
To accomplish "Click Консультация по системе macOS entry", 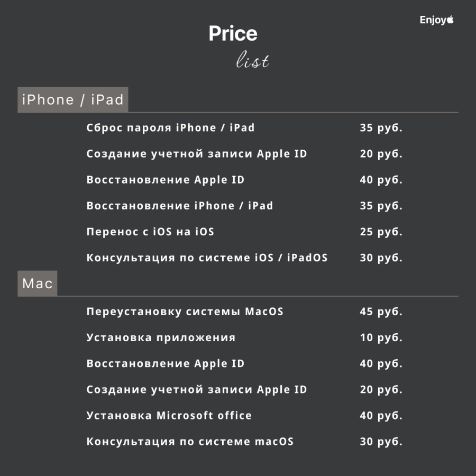I will pos(190,442).
